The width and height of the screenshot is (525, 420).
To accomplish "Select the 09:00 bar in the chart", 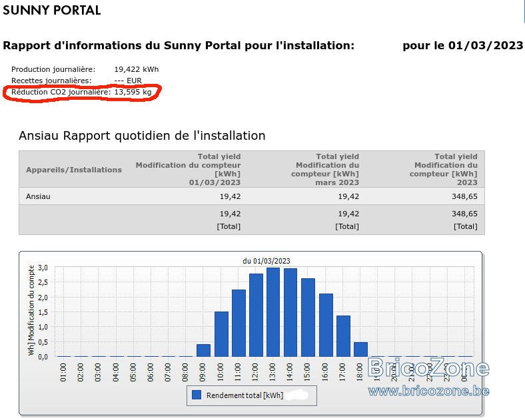I will [203, 351].
